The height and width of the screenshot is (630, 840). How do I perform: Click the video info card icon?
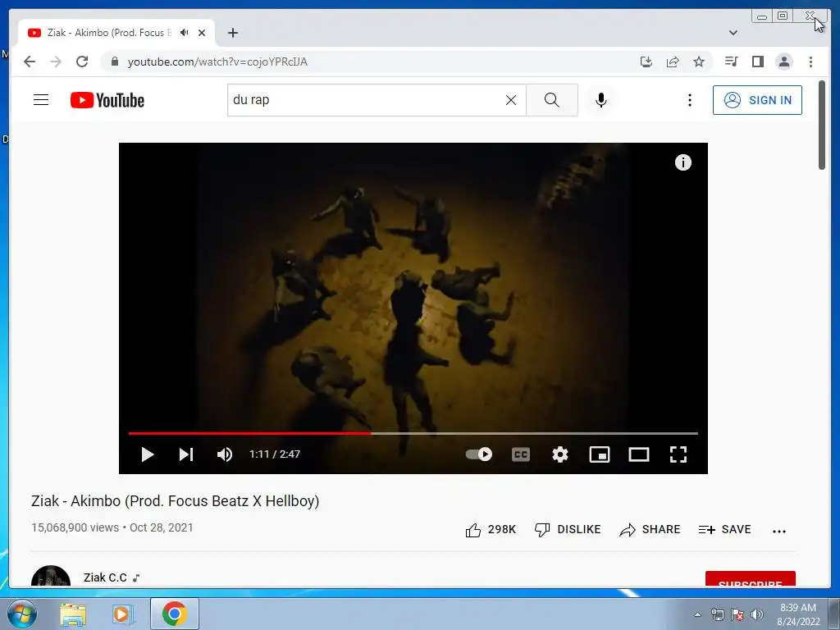click(683, 162)
